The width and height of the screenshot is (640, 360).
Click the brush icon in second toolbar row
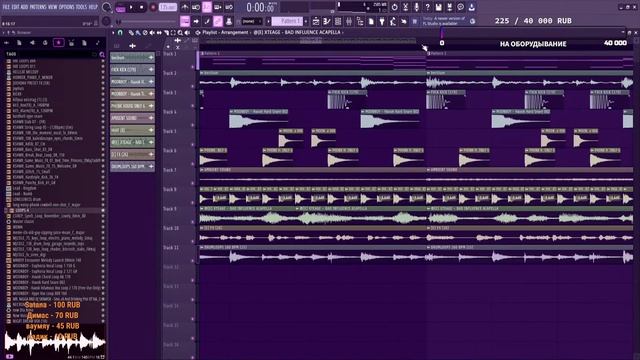click(207, 21)
